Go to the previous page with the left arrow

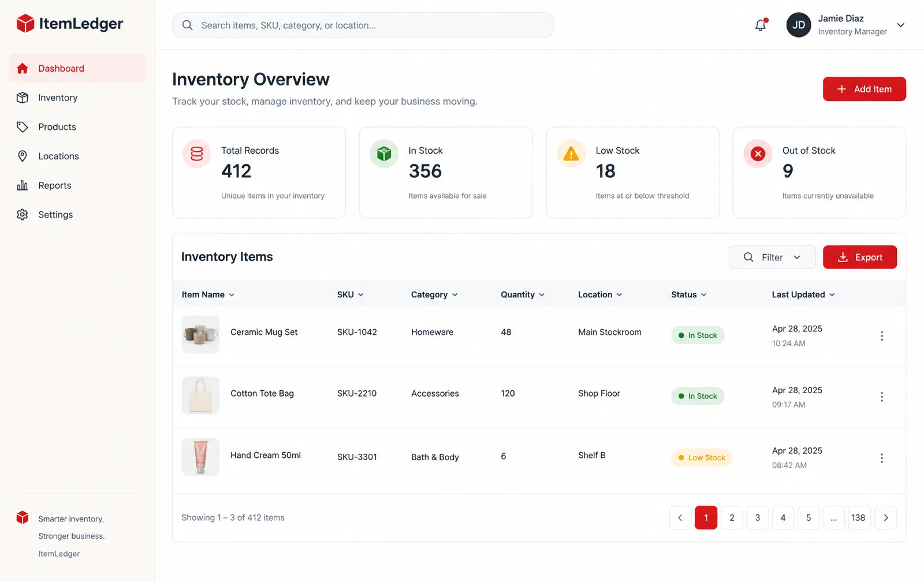click(680, 518)
